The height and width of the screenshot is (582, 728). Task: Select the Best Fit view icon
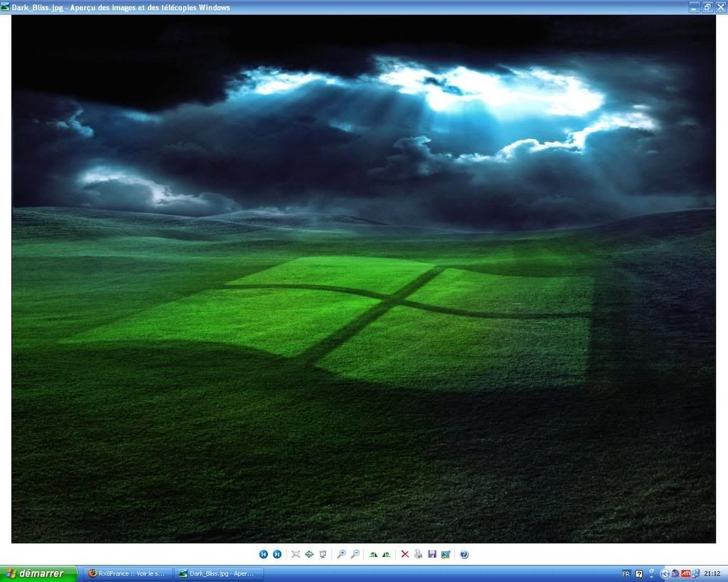[295, 554]
